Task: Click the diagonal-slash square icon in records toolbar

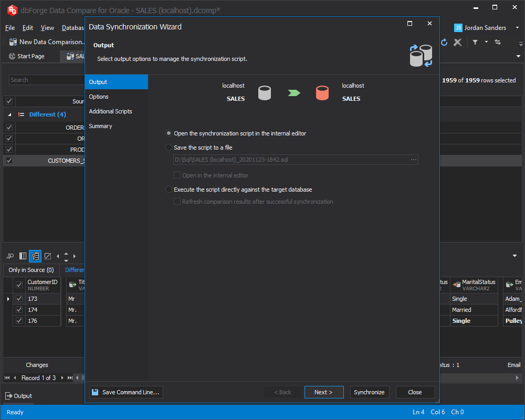Action: pyautogui.click(x=48, y=256)
